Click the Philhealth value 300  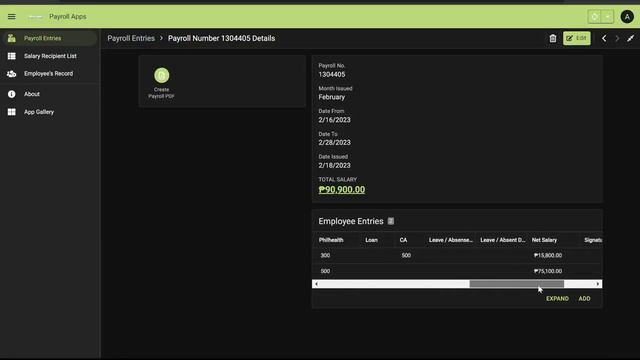pyautogui.click(x=325, y=256)
